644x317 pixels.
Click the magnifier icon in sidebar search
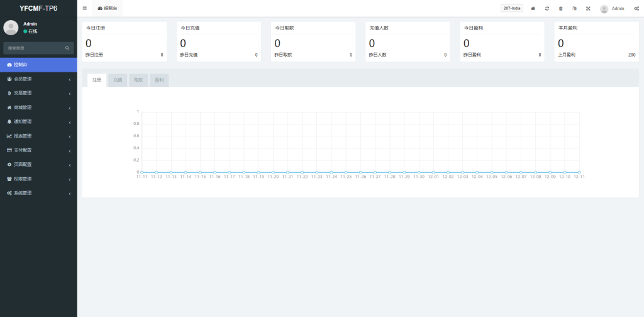pyautogui.click(x=67, y=48)
